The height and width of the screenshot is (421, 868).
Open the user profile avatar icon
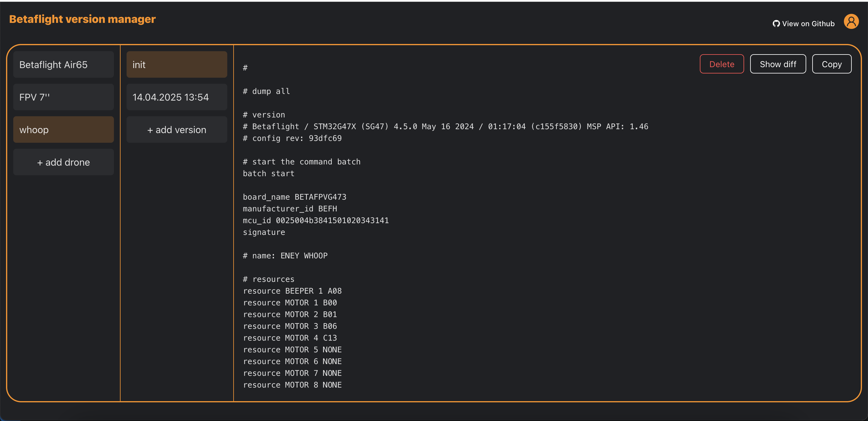pos(851,22)
